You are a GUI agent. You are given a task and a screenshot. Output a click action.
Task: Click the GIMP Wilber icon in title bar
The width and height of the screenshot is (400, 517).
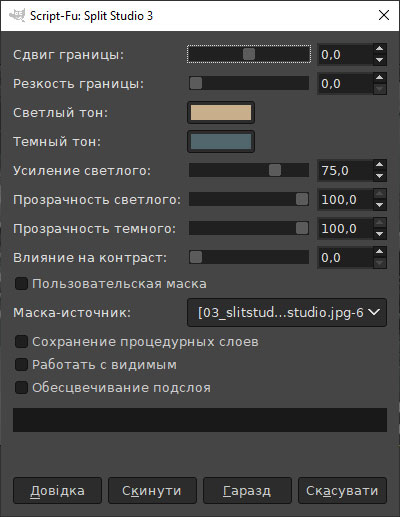pyautogui.click(x=17, y=16)
